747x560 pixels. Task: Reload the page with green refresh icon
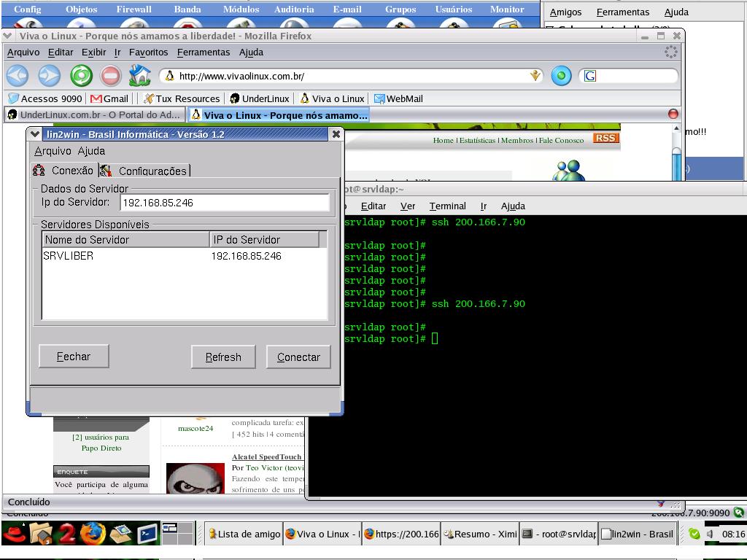(x=82, y=76)
